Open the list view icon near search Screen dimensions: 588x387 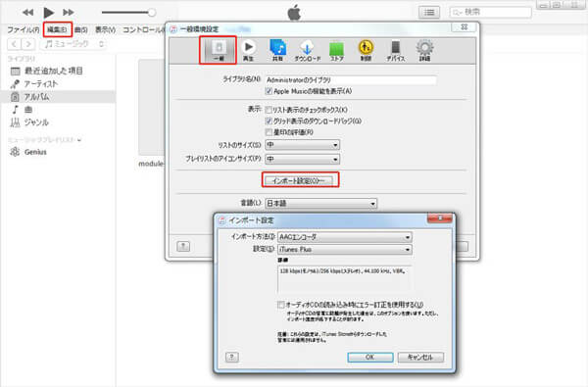coord(429,13)
